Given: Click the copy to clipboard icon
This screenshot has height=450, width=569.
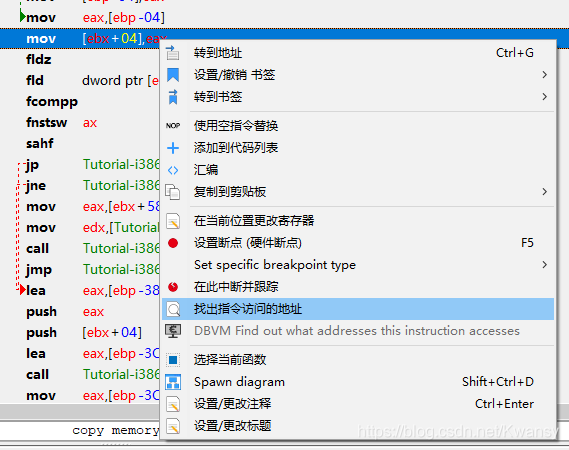Looking at the screenshot, I should pyautogui.click(x=173, y=192).
